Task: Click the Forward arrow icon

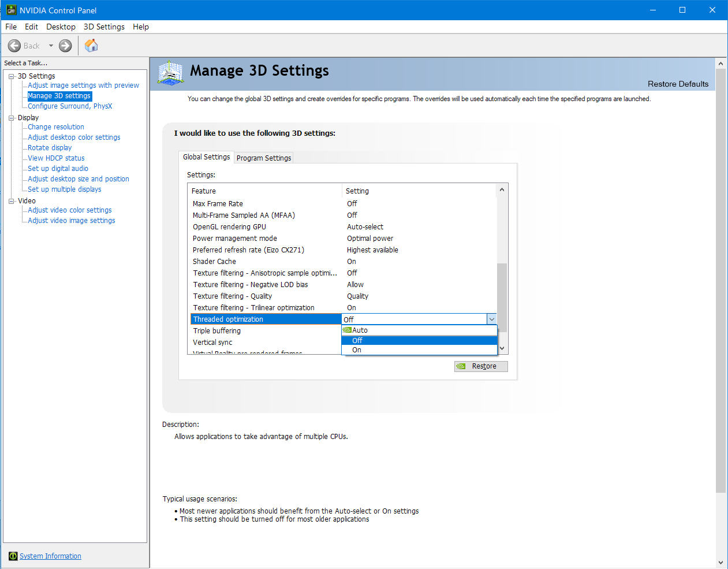Action: (x=65, y=46)
